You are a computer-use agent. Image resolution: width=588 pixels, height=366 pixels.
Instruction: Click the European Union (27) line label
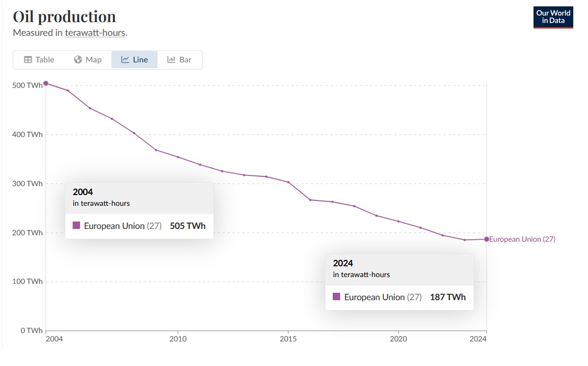pos(522,239)
